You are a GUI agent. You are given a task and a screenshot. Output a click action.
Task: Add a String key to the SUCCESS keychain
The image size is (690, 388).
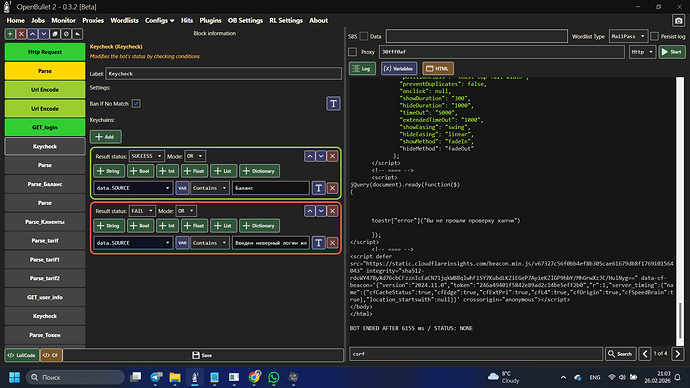coord(109,171)
